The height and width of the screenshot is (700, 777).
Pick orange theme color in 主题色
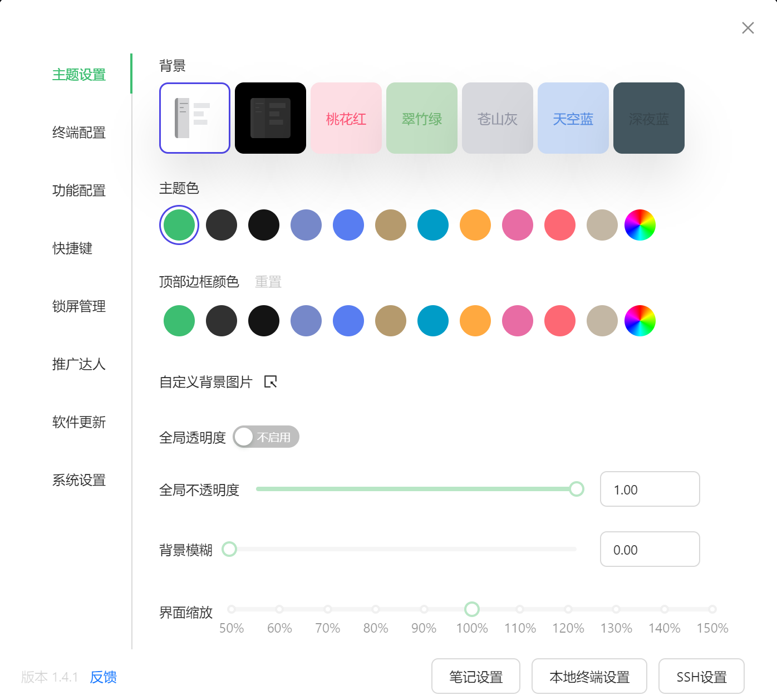(475, 225)
